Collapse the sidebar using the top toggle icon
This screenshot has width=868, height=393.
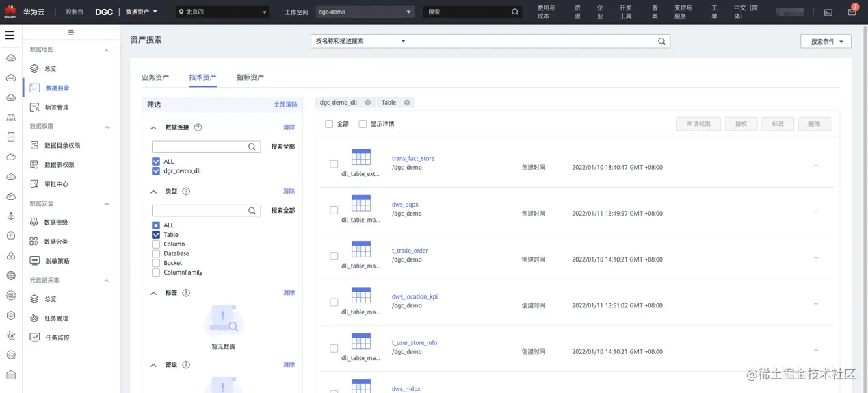71,32
